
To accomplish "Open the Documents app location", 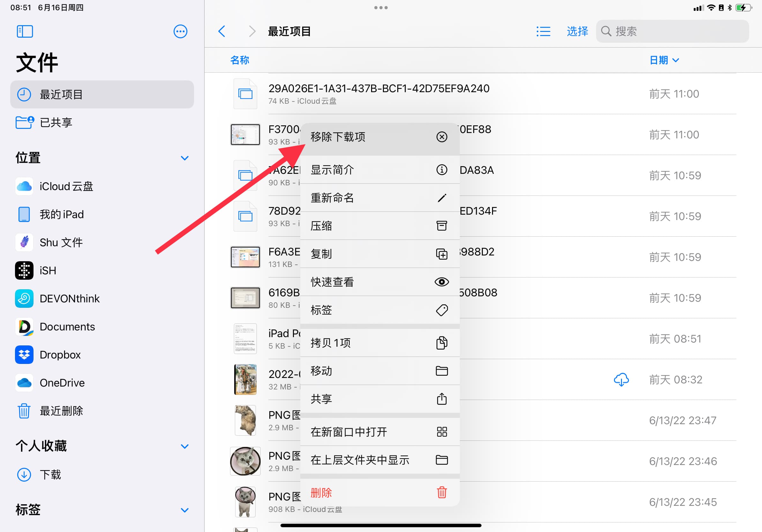I will 102,327.
